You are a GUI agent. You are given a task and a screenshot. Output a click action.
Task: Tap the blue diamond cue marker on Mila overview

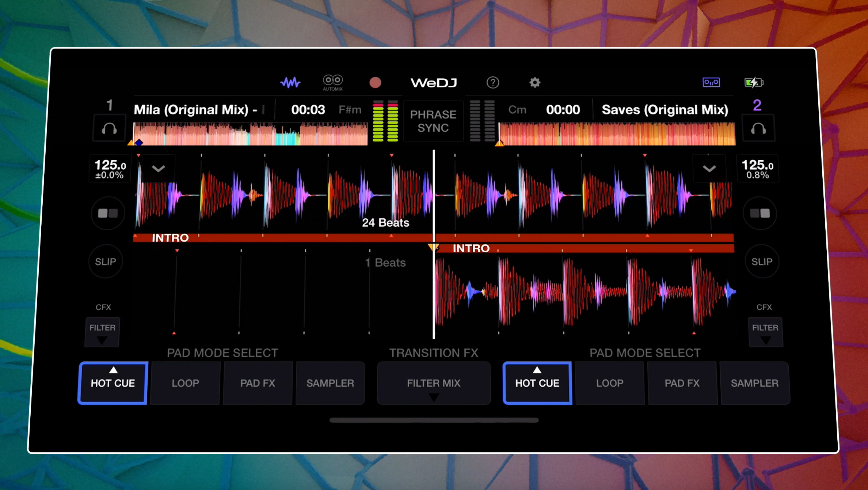[139, 143]
